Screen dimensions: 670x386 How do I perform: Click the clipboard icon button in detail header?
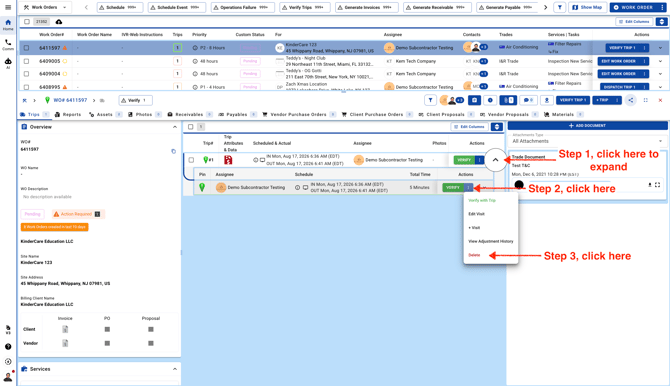(x=474, y=100)
